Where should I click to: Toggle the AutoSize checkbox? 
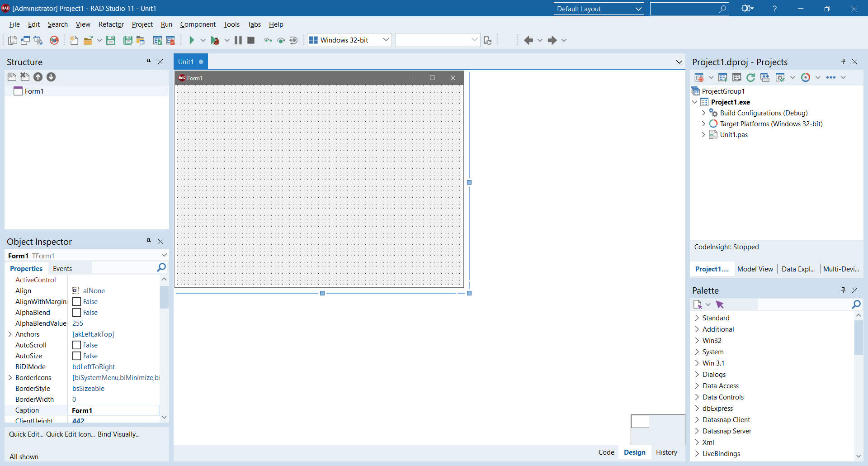pos(77,356)
